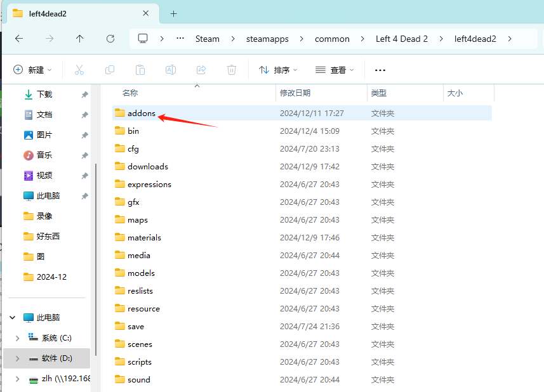
Task: Unpin 音乐 using its pin icon
Action: pyautogui.click(x=84, y=155)
